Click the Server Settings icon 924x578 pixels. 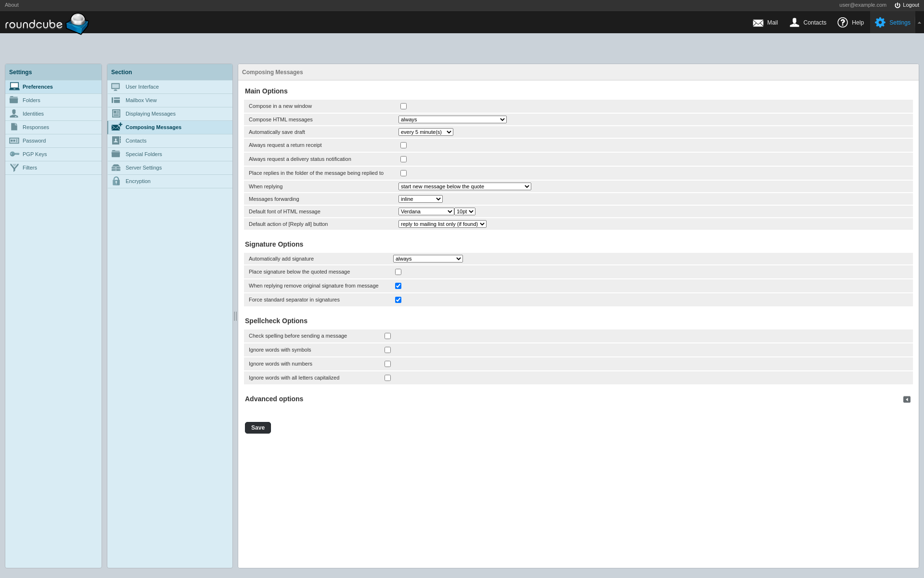coord(116,168)
